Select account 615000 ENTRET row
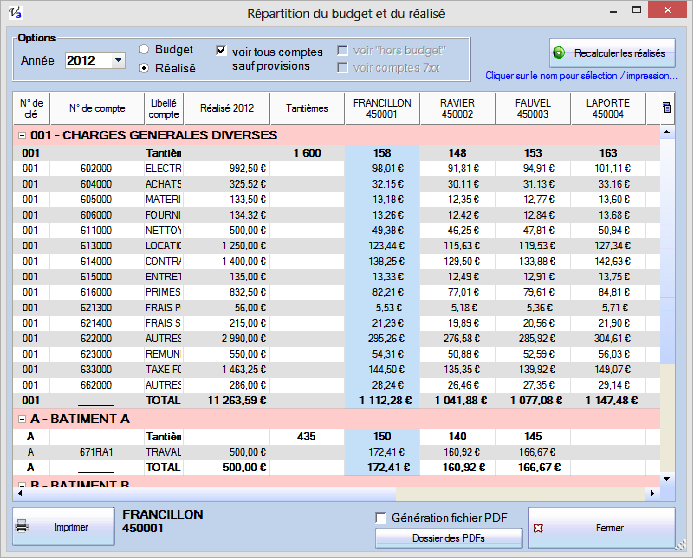This screenshot has height=559, width=694. (336, 277)
